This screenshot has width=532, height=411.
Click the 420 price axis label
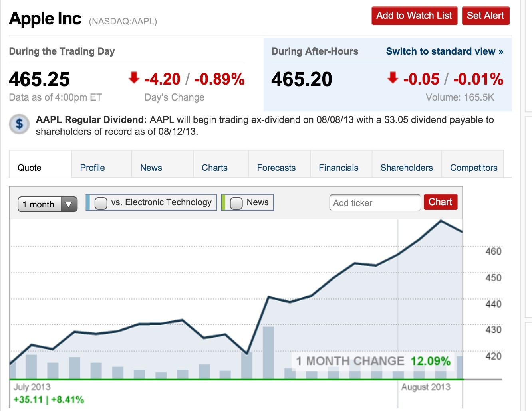pos(493,356)
